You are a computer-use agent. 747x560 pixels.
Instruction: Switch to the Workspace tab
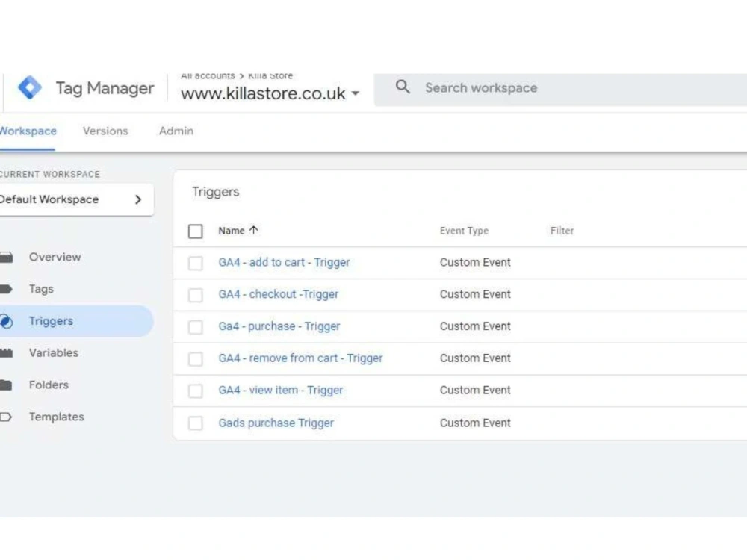tap(28, 131)
